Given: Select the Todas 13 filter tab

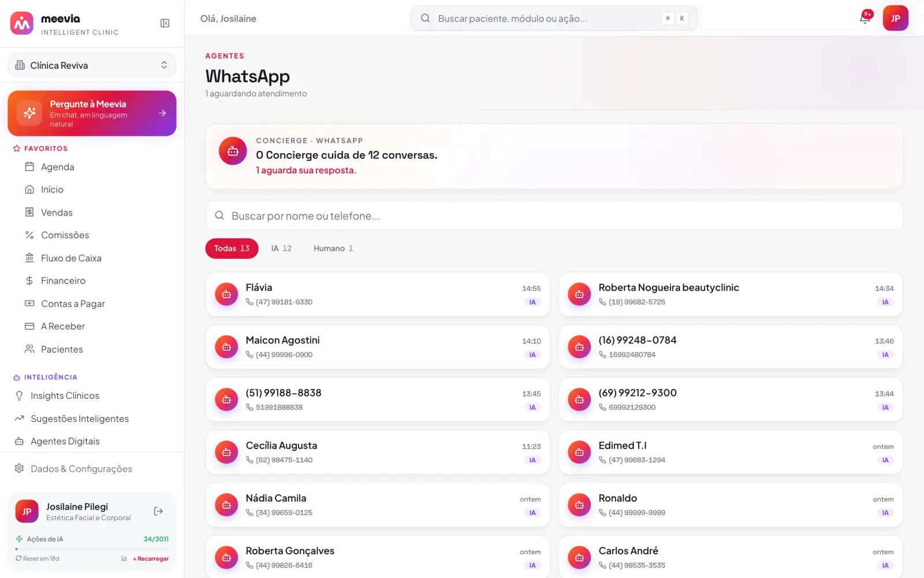Looking at the screenshot, I should point(232,249).
